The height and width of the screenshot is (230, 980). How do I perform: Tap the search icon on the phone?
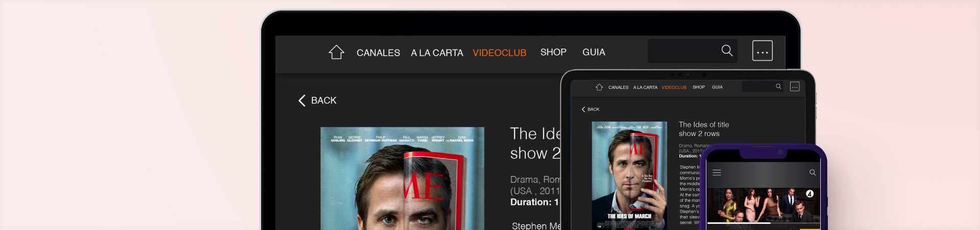pos(813,173)
